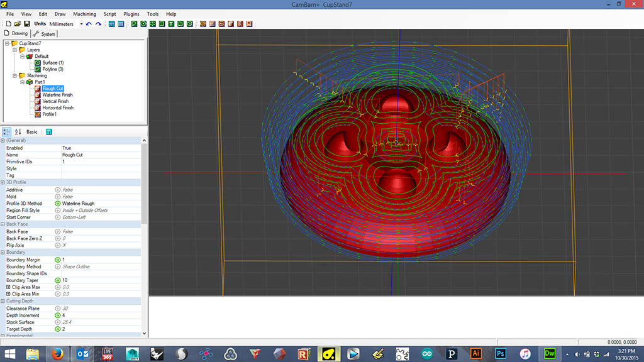Click the Redo arrow in the toolbar
The image size is (644, 362).
98,24
